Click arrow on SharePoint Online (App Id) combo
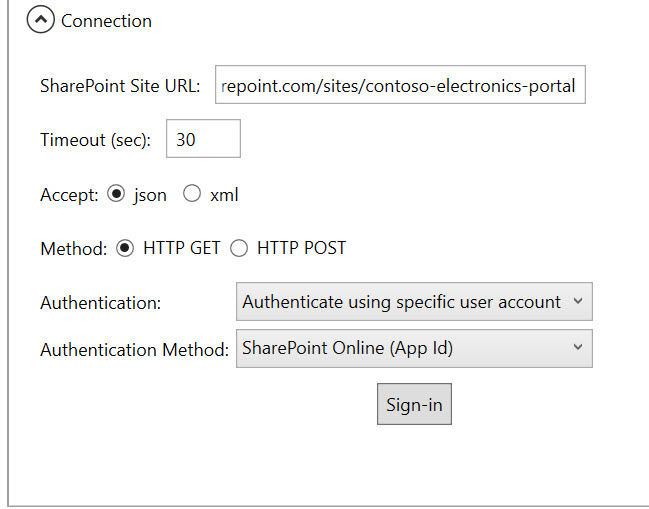Viewport: 649px width, 509px height. tap(578, 347)
